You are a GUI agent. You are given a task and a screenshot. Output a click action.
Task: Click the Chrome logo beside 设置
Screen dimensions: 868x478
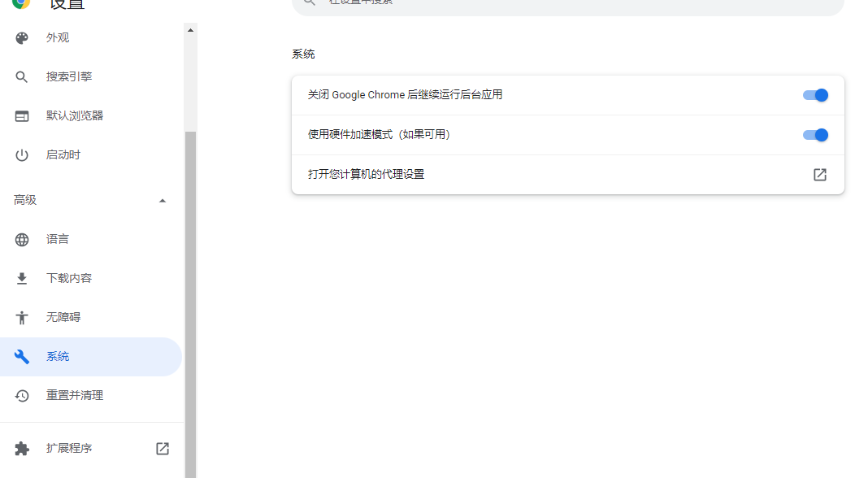click(x=22, y=3)
